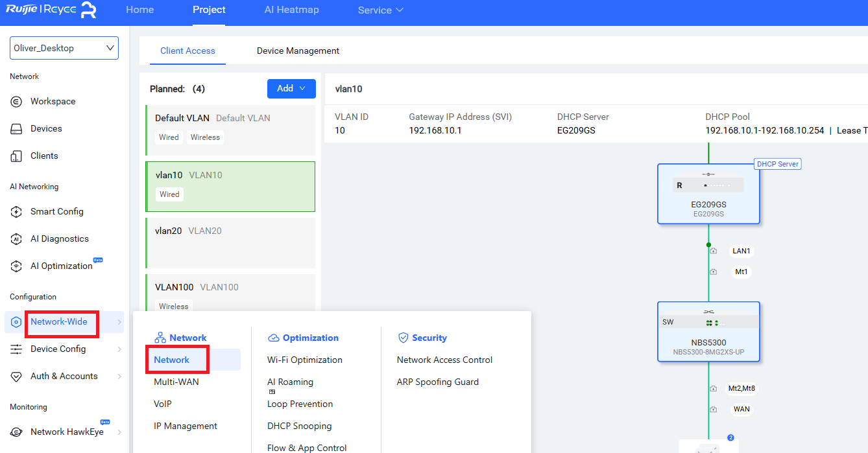Switch to Device Management tab

[x=298, y=51]
